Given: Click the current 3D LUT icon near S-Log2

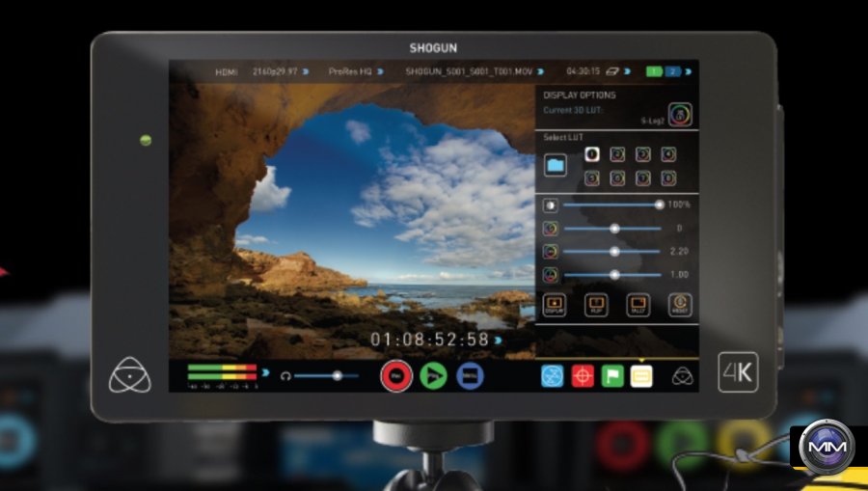Looking at the screenshot, I should (680, 115).
